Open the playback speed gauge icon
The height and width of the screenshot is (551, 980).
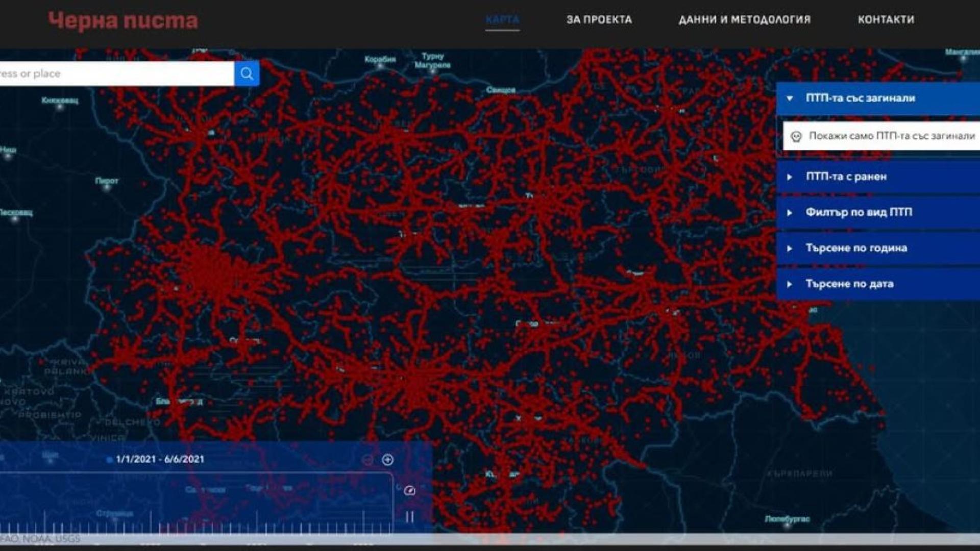point(409,491)
